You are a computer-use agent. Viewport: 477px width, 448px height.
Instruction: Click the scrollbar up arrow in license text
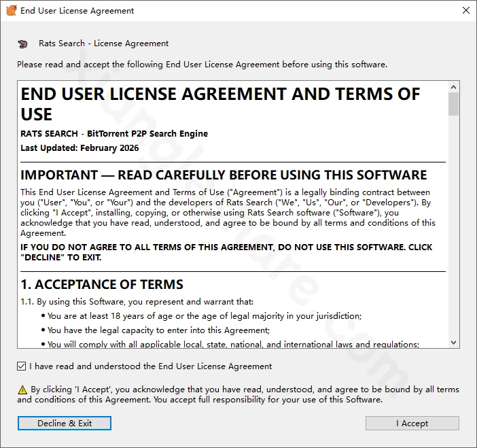pos(454,87)
